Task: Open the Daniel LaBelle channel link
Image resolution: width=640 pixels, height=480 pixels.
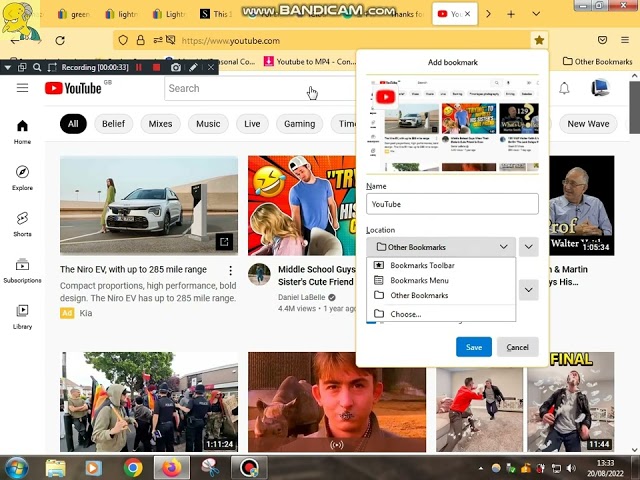Action: click(302, 297)
